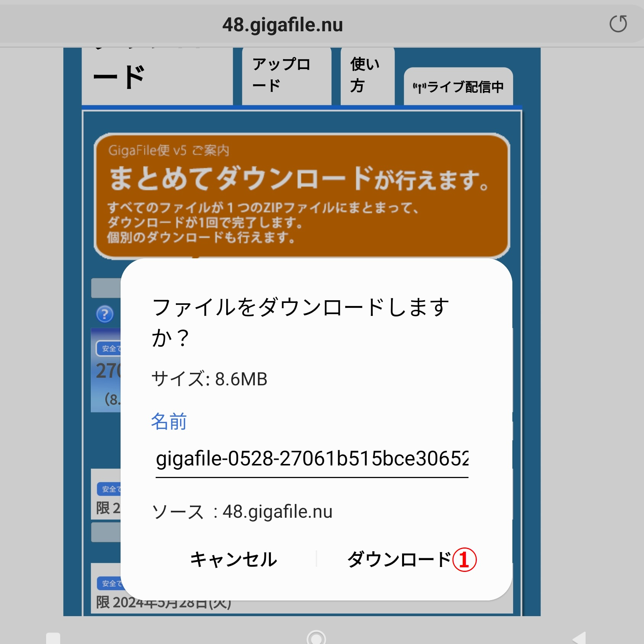Open the blue question mark help icon
This screenshot has width=644, height=644.
(x=105, y=314)
